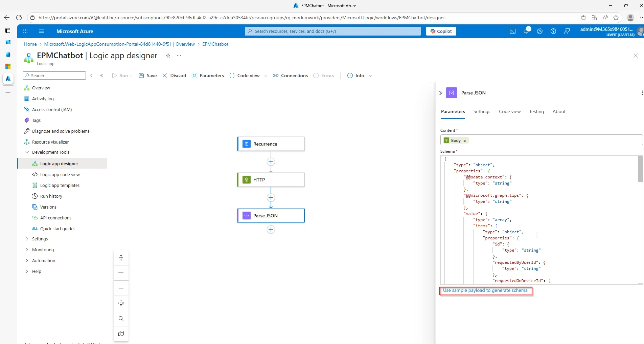Expand the Monitoring section

(27, 250)
